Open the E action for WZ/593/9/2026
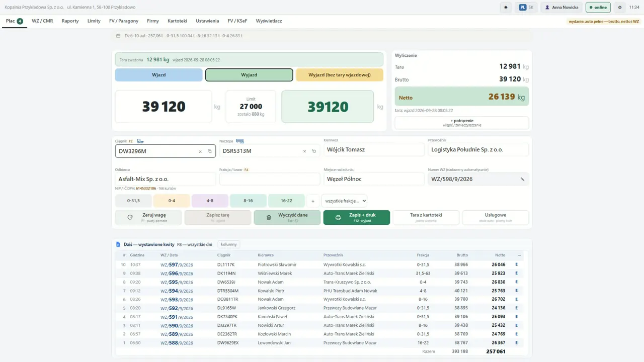Image resolution: width=644 pixels, height=362 pixels. pos(516,299)
